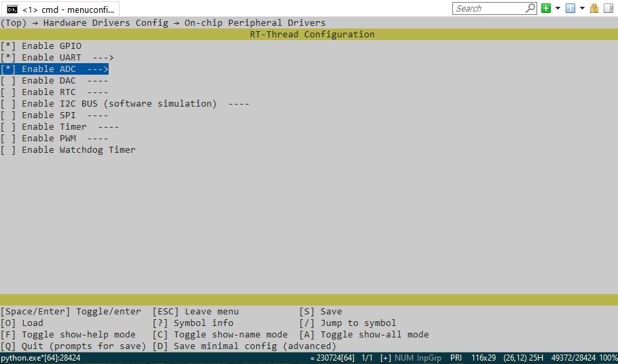The width and height of the screenshot is (618, 364).
Task: Toggle the Enable Timer checkbox
Action: (x=8, y=127)
